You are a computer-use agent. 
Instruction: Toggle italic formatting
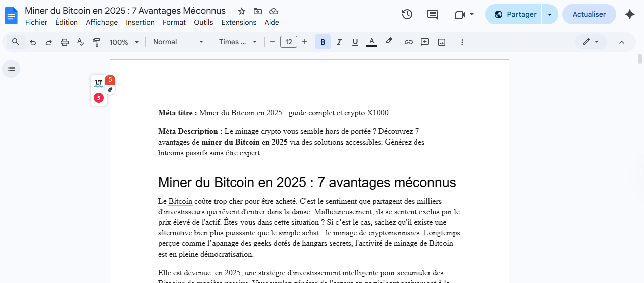click(339, 42)
